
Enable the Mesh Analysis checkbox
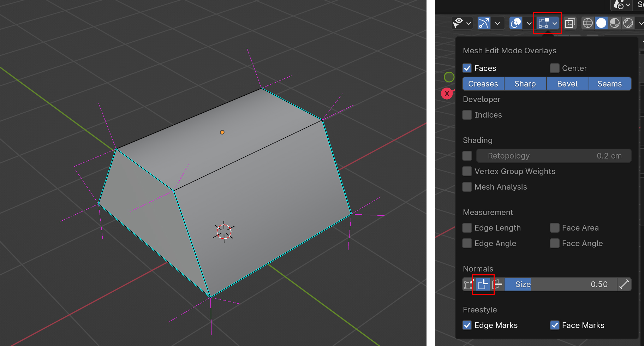pos(467,187)
